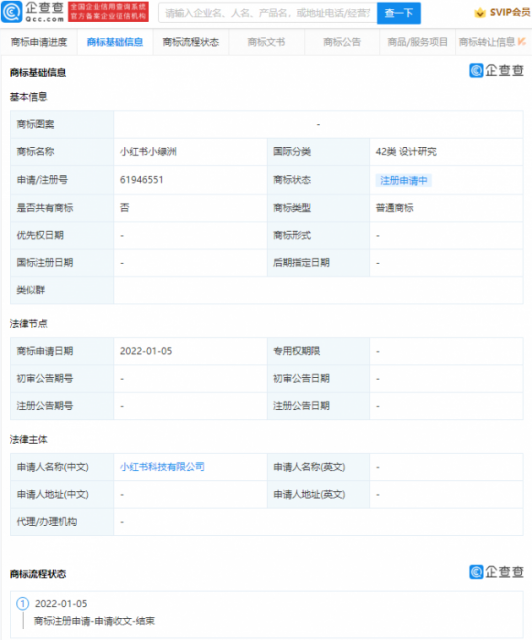Click the orange flag icon next to 商标转让信息
This screenshot has height=640, width=532.
click(521, 41)
